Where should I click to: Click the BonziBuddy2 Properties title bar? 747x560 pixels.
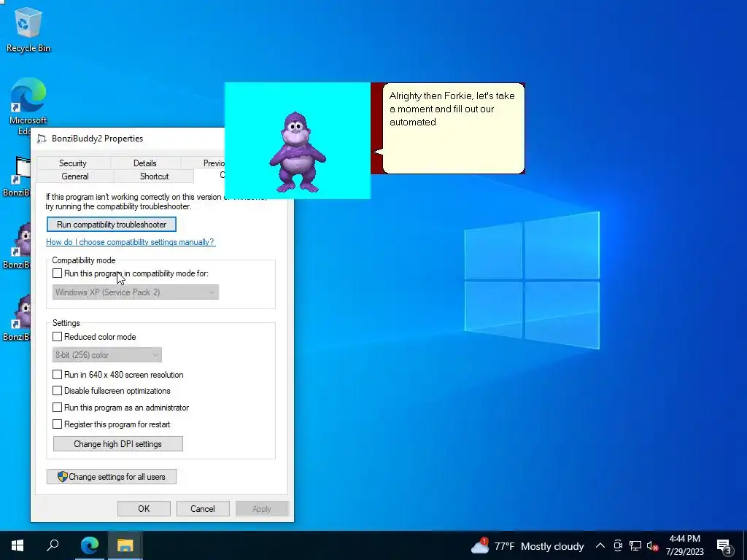[x=128, y=139]
